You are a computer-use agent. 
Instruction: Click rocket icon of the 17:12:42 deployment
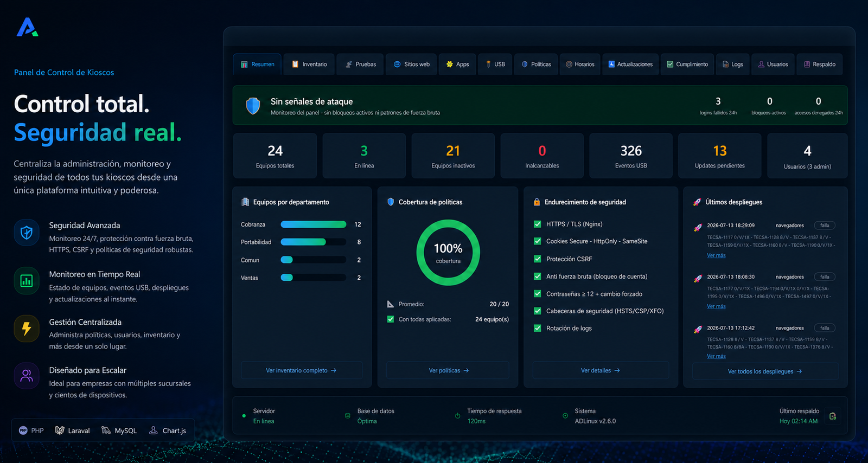tap(698, 329)
